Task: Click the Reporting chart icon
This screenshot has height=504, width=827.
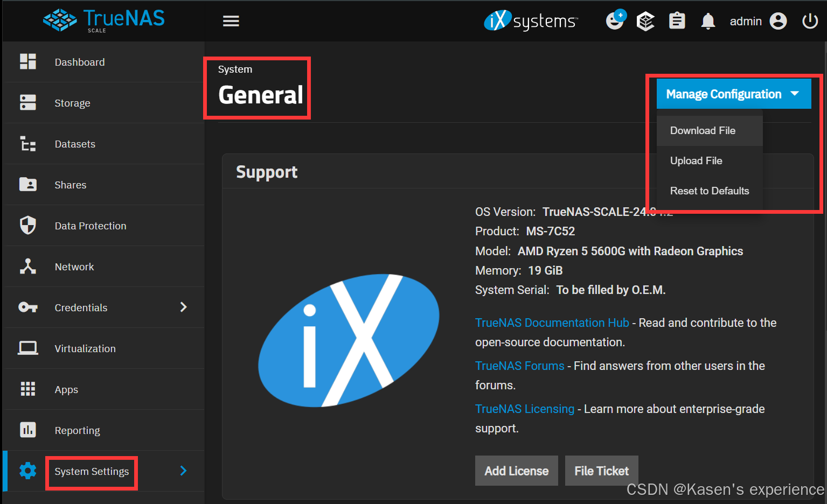Action: click(28, 430)
